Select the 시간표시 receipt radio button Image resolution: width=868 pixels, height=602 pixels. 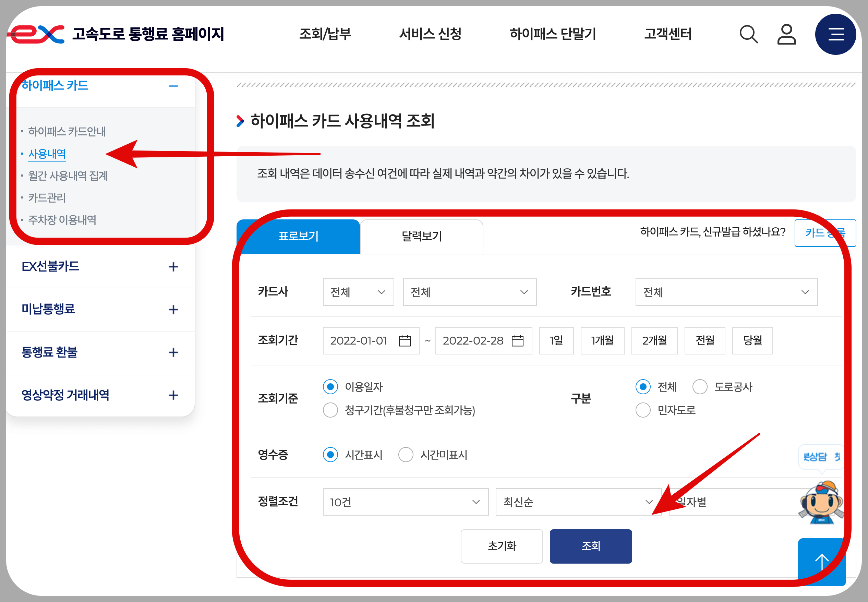click(x=330, y=455)
